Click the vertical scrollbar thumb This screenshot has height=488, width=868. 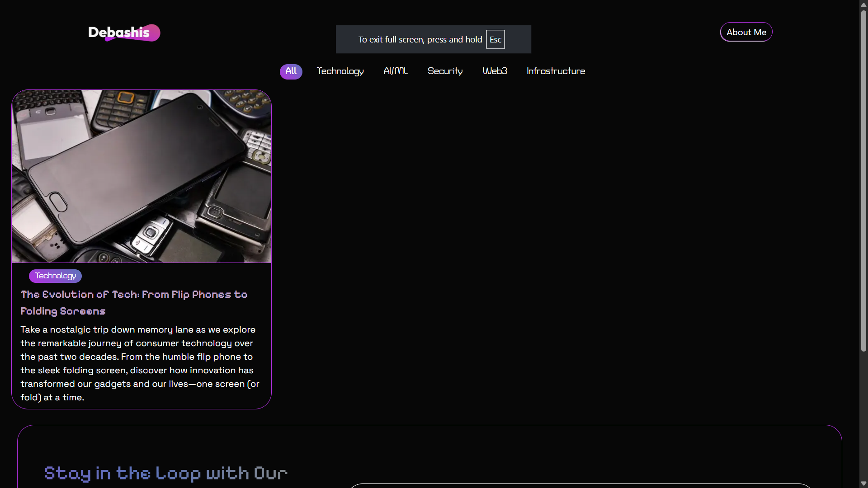[863, 181]
